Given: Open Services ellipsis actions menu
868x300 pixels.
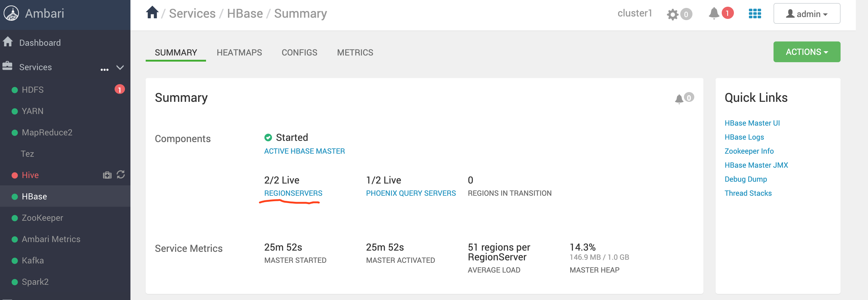Looking at the screenshot, I should [105, 70].
